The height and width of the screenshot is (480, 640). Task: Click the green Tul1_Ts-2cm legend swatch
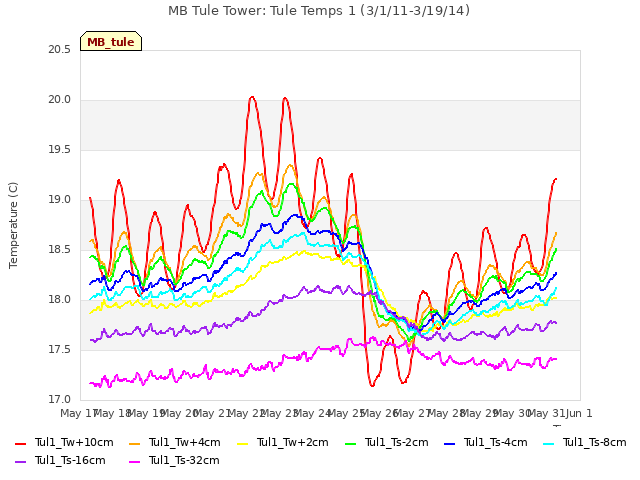[x=350, y=443]
